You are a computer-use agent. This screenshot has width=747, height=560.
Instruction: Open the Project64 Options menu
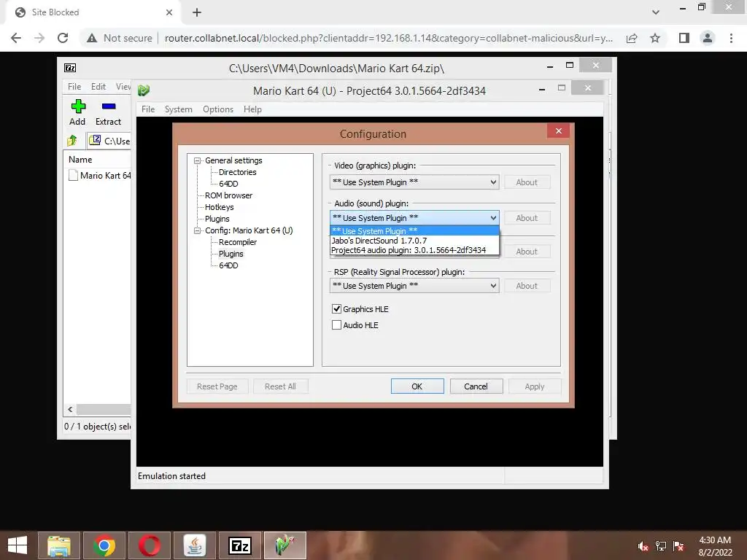pos(218,109)
